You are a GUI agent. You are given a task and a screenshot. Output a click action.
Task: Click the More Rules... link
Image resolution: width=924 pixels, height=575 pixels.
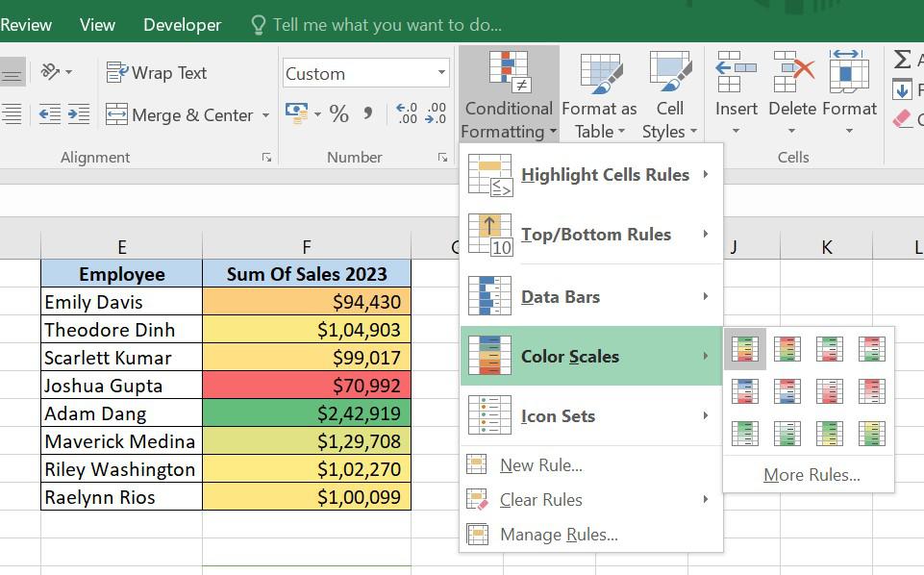click(812, 474)
